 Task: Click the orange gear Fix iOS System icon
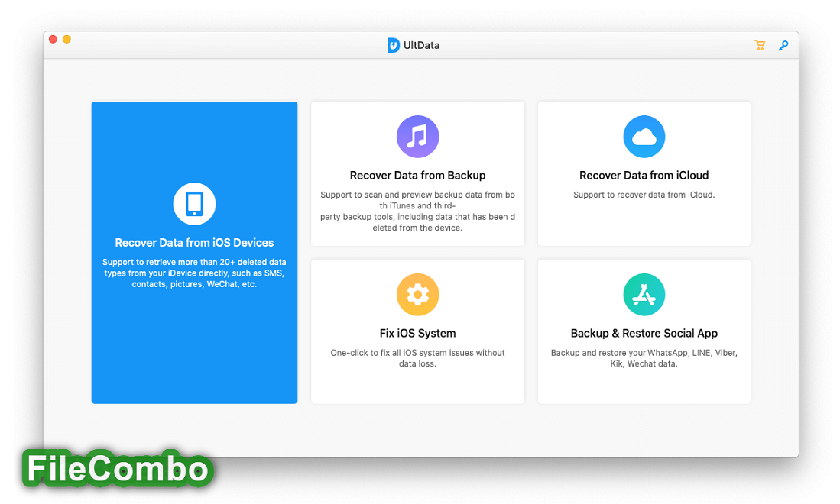[x=417, y=294]
